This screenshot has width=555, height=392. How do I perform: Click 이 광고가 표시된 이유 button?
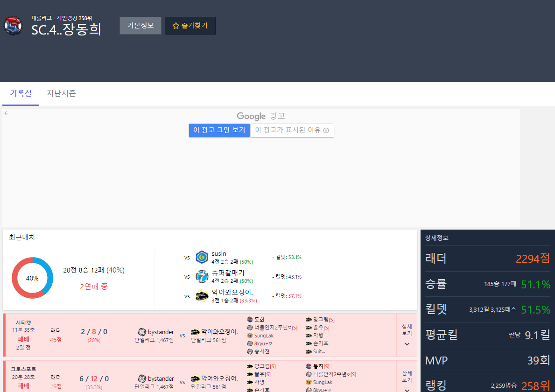point(292,130)
